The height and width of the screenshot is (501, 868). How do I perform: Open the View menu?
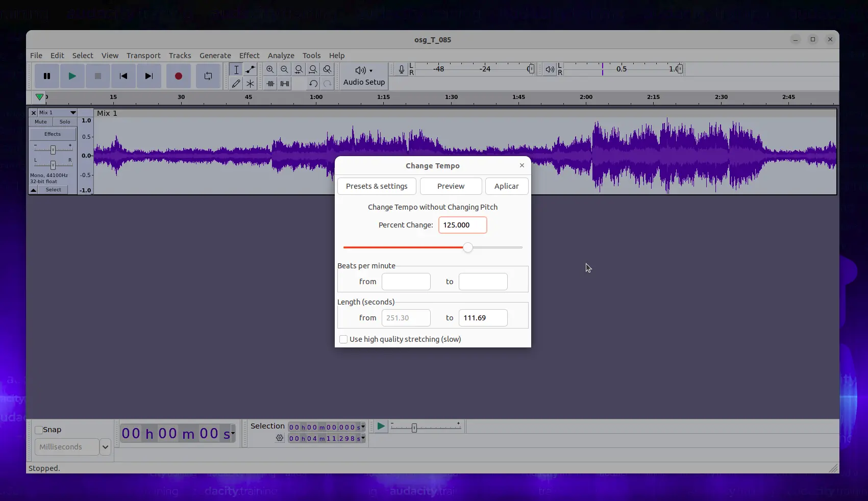pos(110,56)
